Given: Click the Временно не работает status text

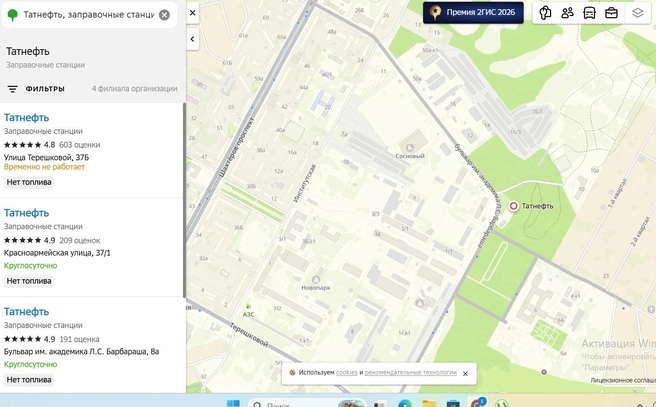Looking at the screenshot, I should click(x=44, y=167).
